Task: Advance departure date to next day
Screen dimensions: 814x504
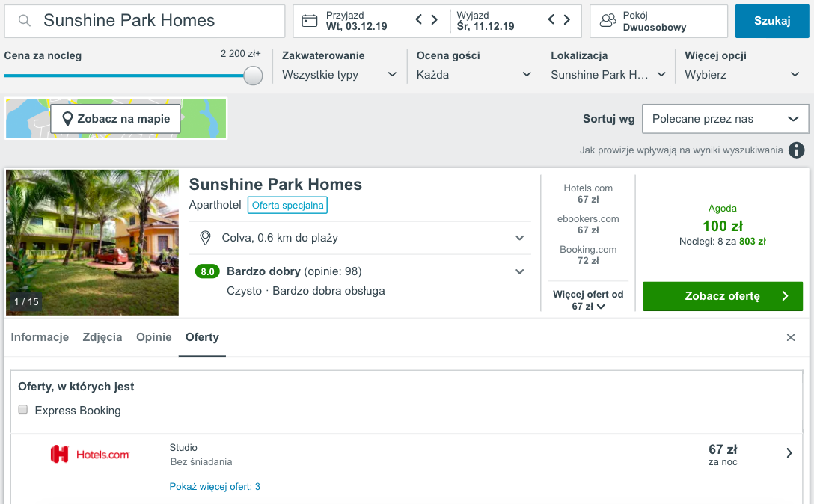Action: click(566, 20)
